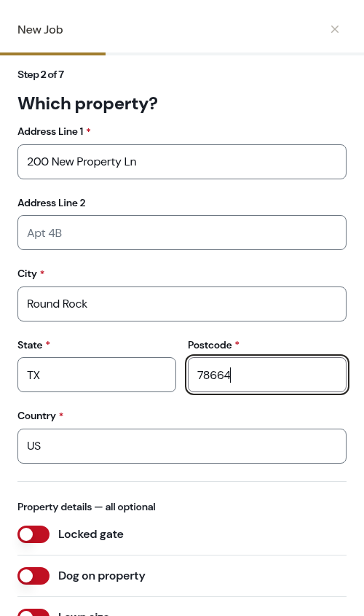Toggle the partially visible Lawn size switch
This screenshot has height=616, width=364.
pos(33,613)
